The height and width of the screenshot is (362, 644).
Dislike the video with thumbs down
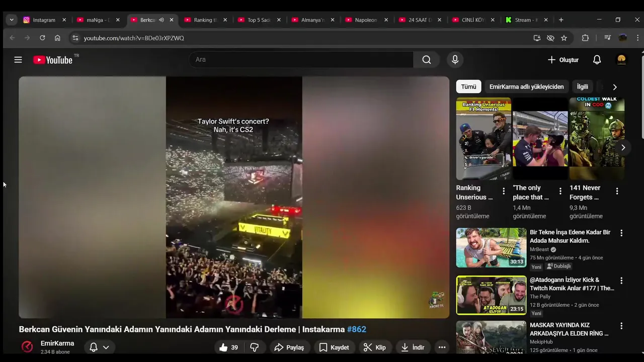(255, 347)
